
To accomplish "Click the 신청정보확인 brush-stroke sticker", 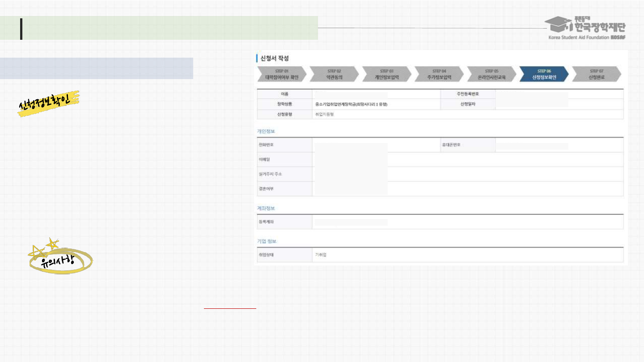I will (x=48, y=103).
